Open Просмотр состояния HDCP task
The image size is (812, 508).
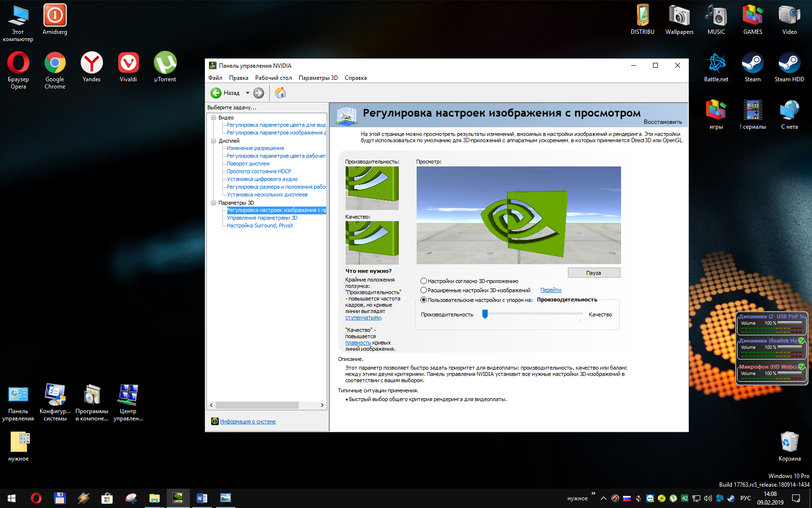[259, 172]
